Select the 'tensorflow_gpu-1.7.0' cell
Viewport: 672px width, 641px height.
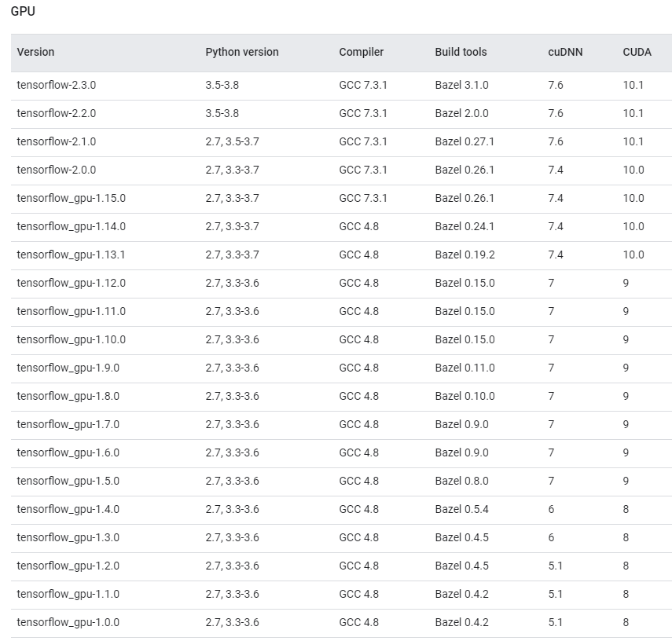tap(68, 425)
